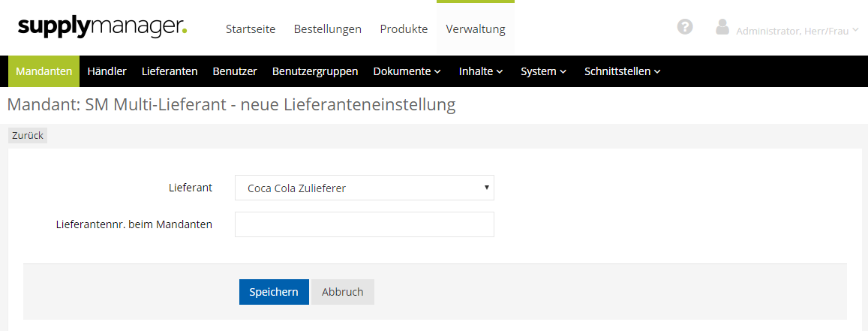868x331 pixels.
Task: Open the System dropdown menu
Action: [x=543, y=71]
